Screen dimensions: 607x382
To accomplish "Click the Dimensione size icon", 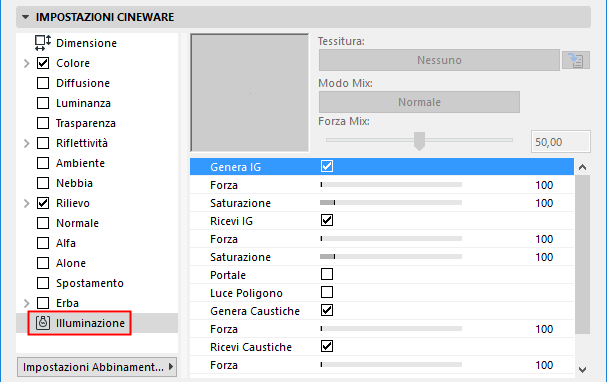I will 43,43.
